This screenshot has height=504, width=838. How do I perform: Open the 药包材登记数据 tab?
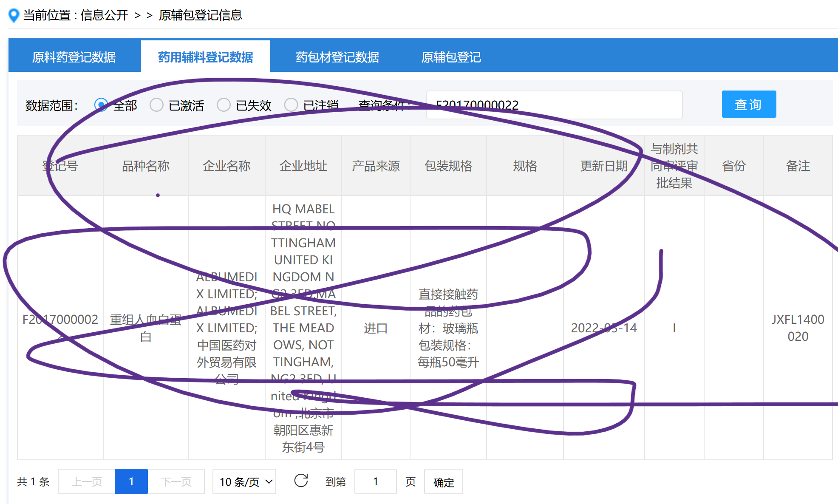pos(337,57)
